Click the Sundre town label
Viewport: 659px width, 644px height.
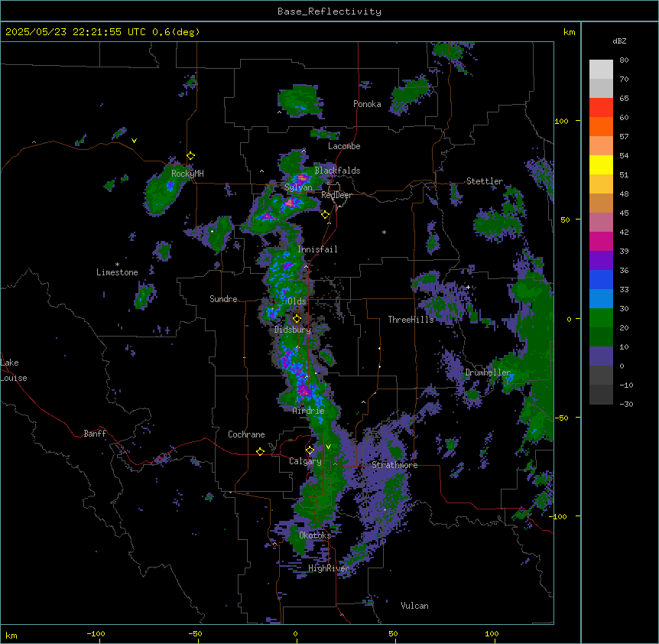tap(223, 299)
